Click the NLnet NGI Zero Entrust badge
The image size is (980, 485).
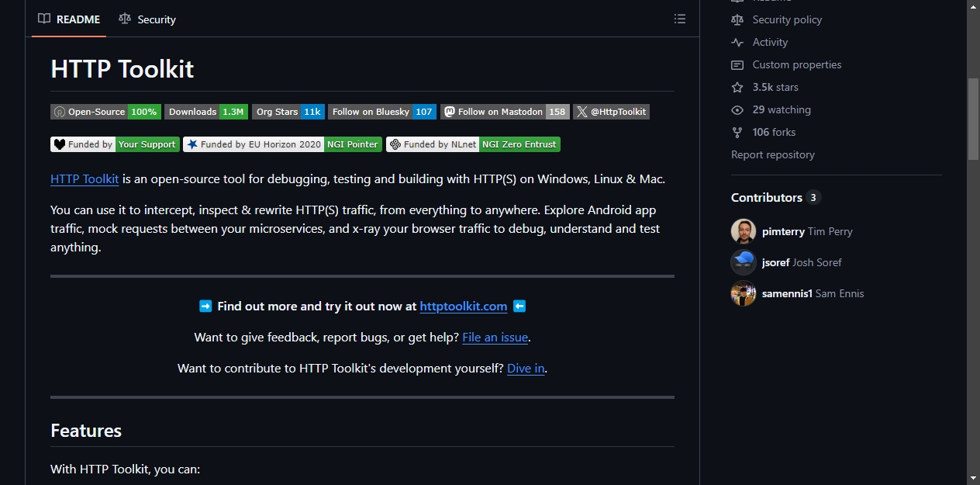point(473,144)
